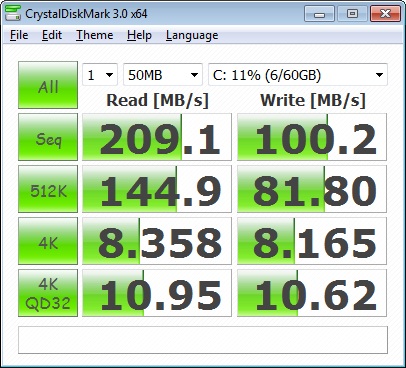The image size is (406, 368).
Task: Expand the C: drive selection dropdown
Action: 298,75
